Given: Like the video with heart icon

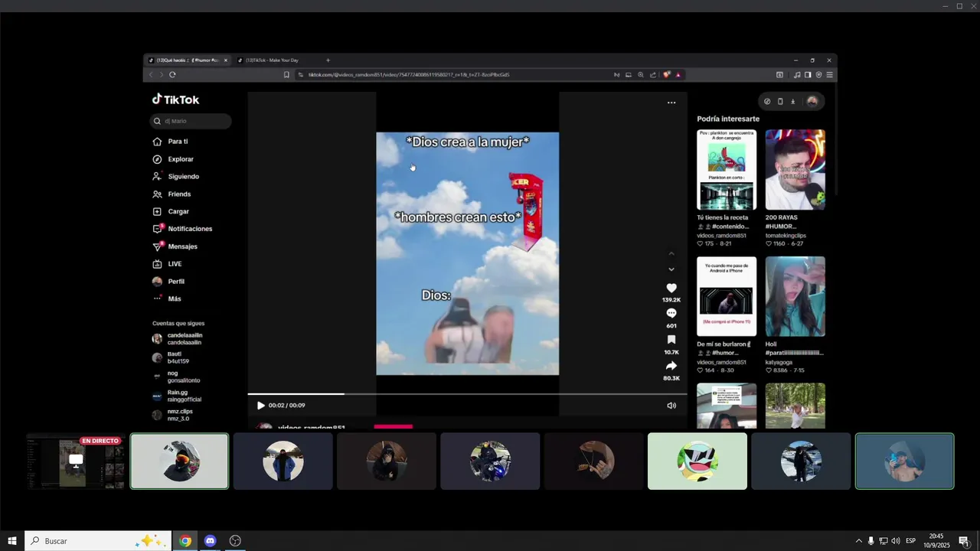Looking at the screenshot, I should click(671, 289).
